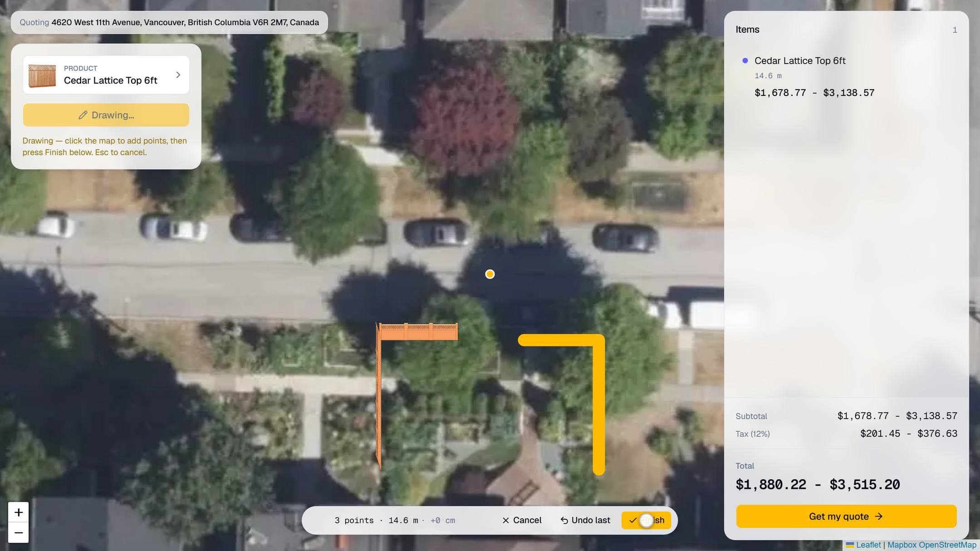Finish the fence drawing
The image size is (980, 551).
pos(646,520)
